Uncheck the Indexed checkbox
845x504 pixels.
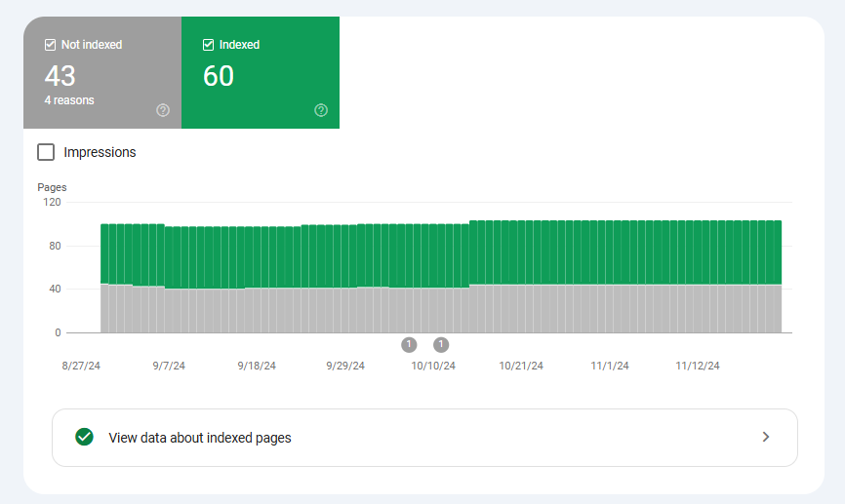pos(208,45)
